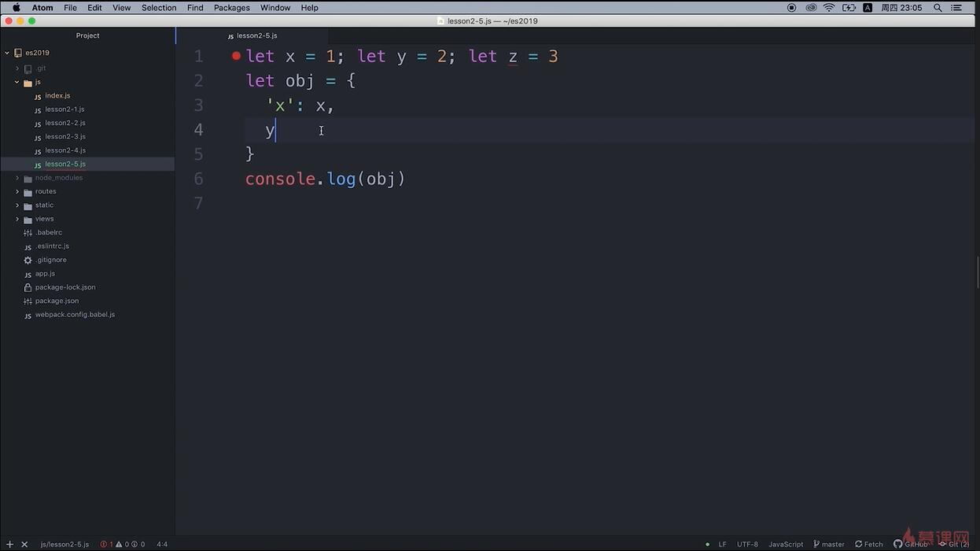Click the js/lesson2-5.js status bar path
This screenshot has width=980, height=551.
[64, 544]
